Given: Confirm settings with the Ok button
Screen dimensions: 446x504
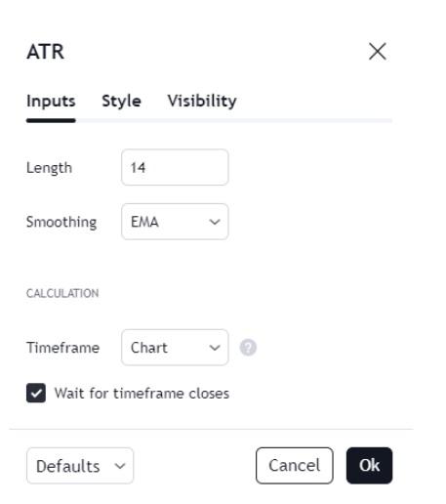Looking at the screenshot, I should coord(369,466).
